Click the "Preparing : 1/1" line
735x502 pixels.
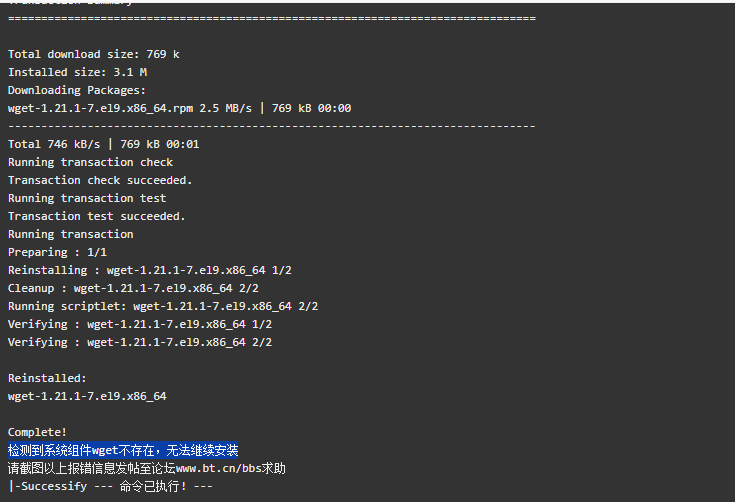(57, 252)
